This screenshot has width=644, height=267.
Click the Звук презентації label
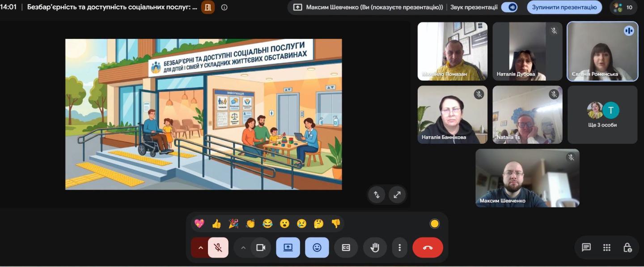(474, 7)
